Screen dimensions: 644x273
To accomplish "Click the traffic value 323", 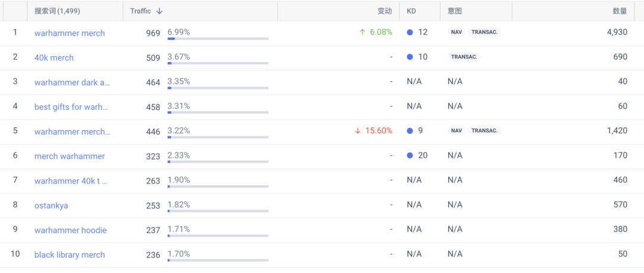I will pyautogui.click(x=153, y=157).
